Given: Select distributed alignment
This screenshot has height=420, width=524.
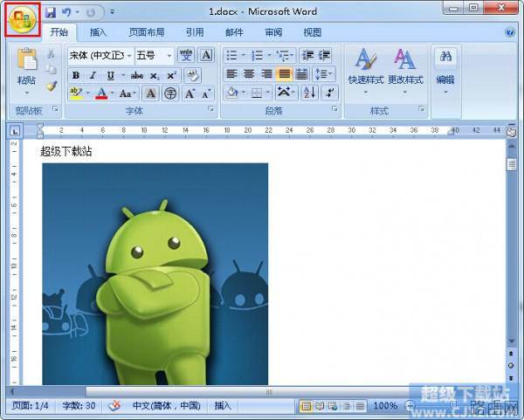Looking at the screenshot, I should [301, 74].
